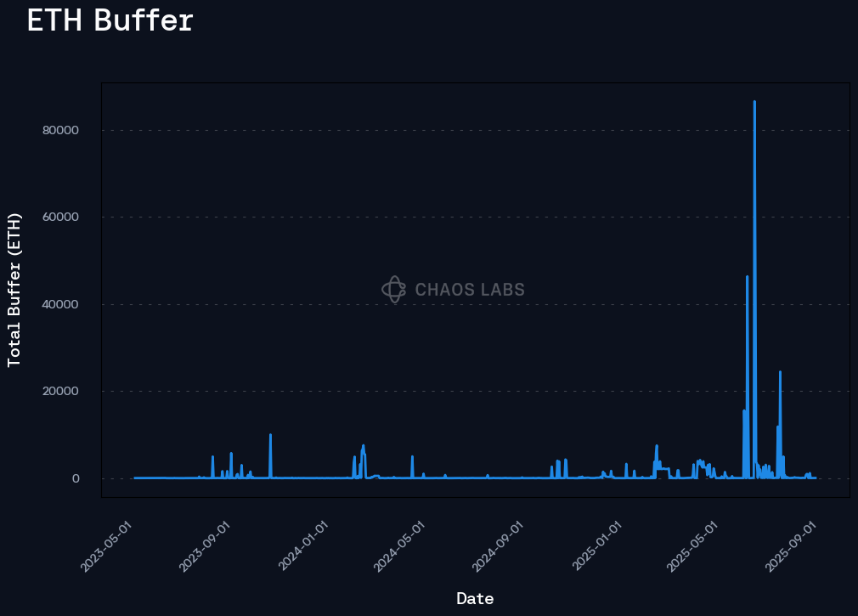Click the 60000 y-axis tick label

tap(60, 218)
